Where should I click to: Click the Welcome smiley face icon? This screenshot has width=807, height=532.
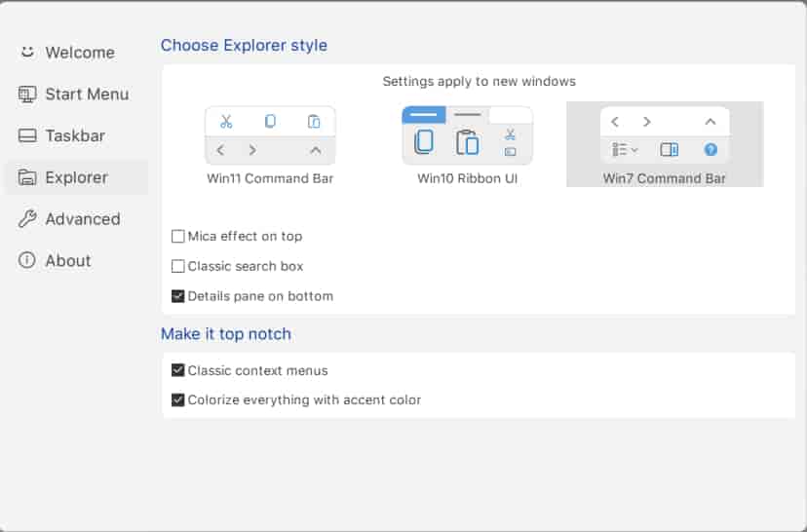point(27,52)
